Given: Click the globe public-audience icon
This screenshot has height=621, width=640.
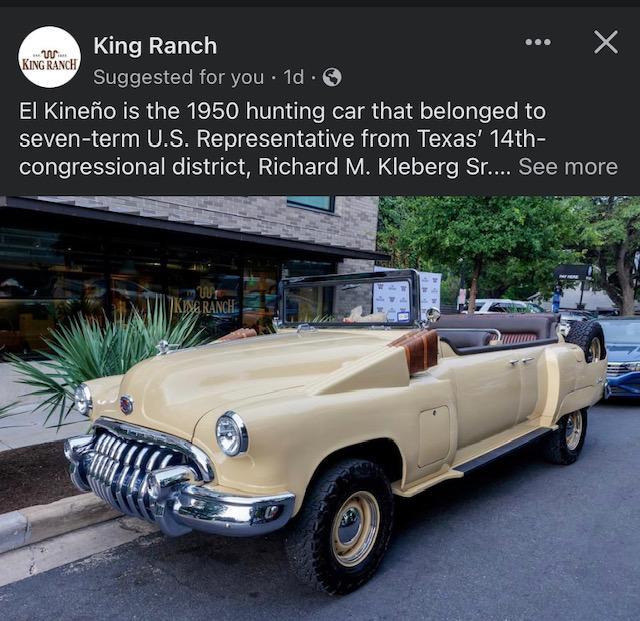Looking at the screenshot, I should pos(332,77).
